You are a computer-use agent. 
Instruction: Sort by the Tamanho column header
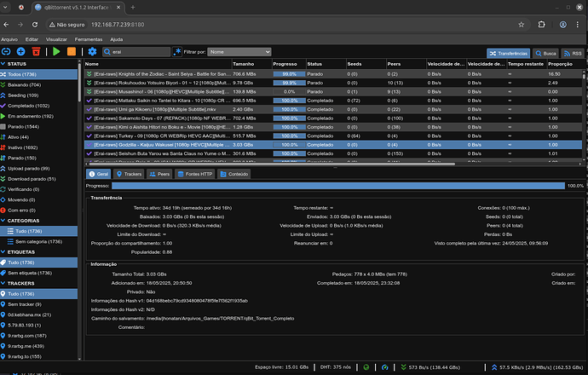coord(251,64)
